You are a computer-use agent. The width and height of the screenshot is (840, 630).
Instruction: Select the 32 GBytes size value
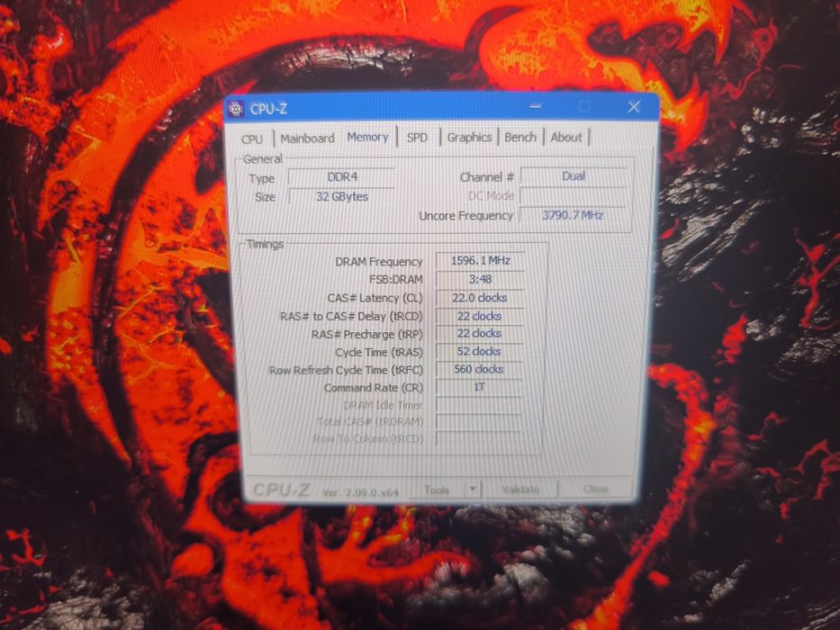(x=342, y=196)
